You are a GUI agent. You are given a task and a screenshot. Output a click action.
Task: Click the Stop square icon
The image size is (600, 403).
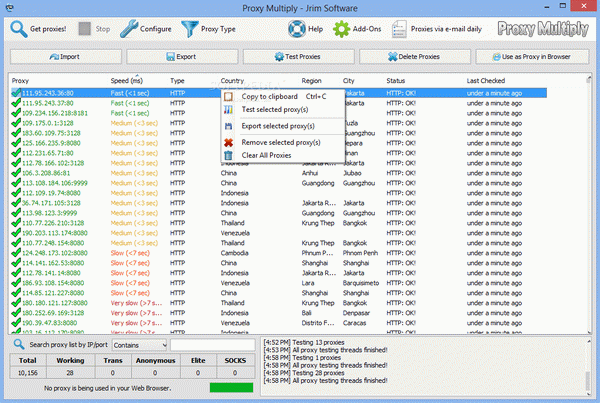point(85,29)
